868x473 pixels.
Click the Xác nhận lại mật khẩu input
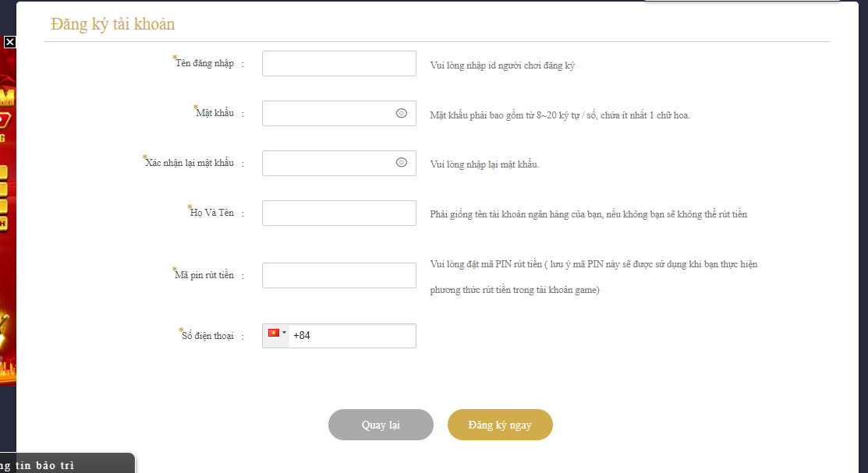pos(328,163)
